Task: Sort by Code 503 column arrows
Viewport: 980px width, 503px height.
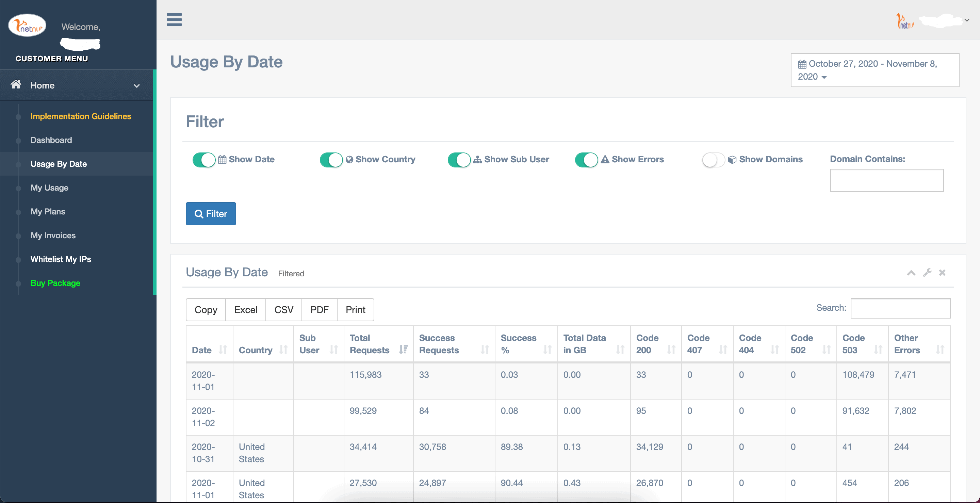Action: click(x=878, y=349)
